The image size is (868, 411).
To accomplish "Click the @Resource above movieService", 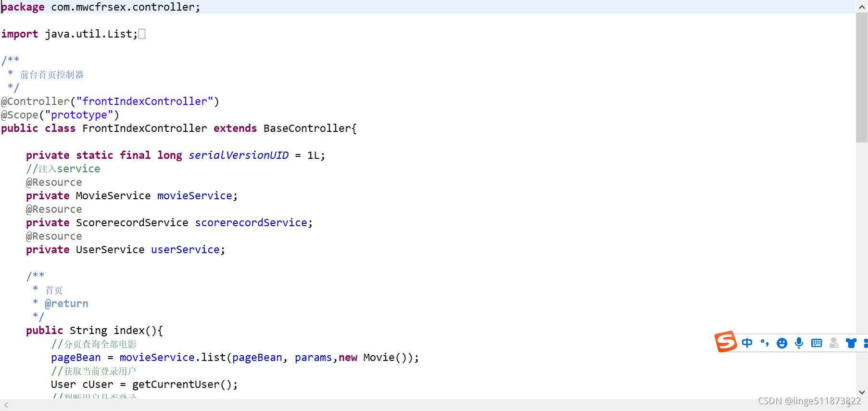I will pyautogui.click(x=54, y=182).
